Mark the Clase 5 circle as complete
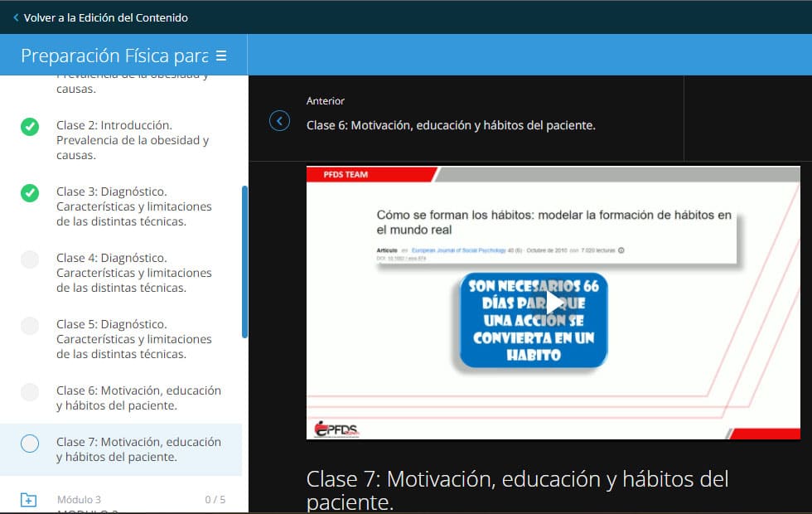The image size is (812, 514). point(30,326)
